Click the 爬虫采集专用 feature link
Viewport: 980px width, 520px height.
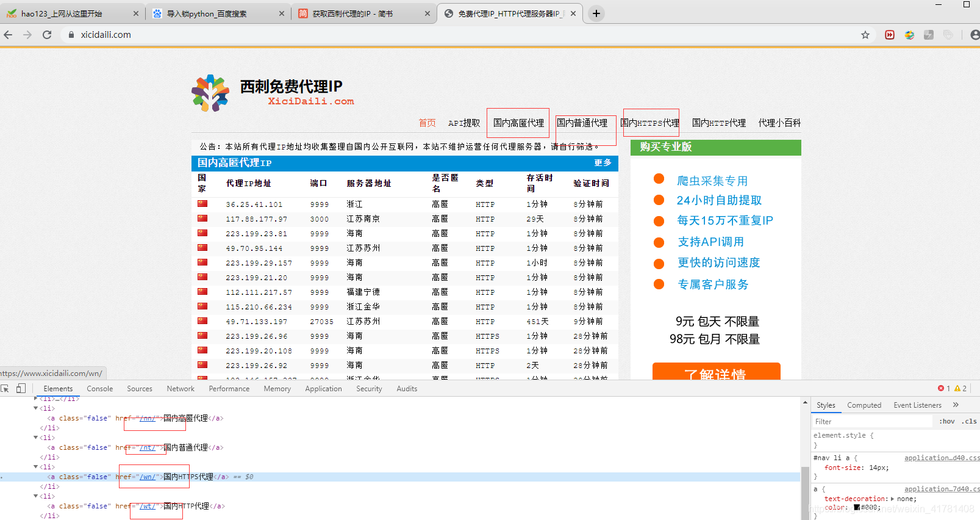click(x=712, y=181)
